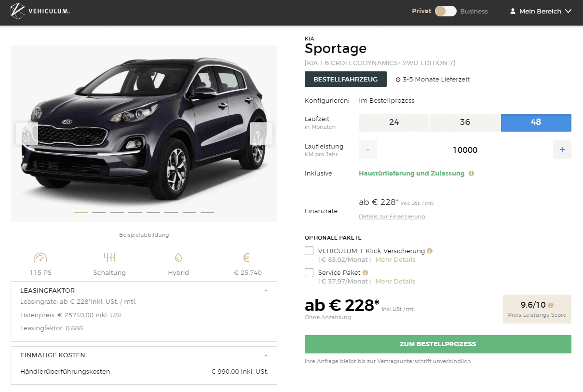This screenshot has width=583, height=392.
Task: Toggle the Privat/Business switch
Action: tap(446, 11)
